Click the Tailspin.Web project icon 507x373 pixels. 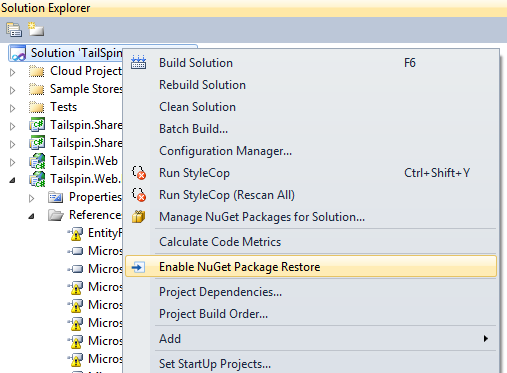tap(37, 161)
